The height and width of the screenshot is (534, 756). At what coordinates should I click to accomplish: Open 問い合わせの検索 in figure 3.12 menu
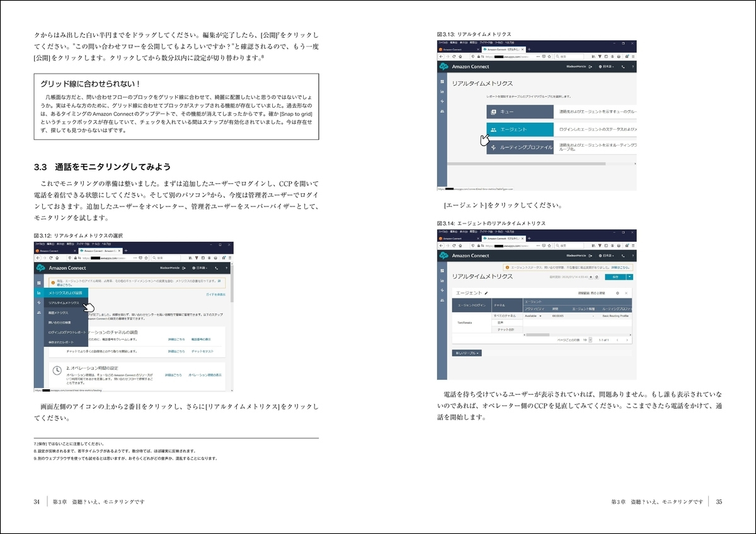pyautogui.click(x=66, y=322)
